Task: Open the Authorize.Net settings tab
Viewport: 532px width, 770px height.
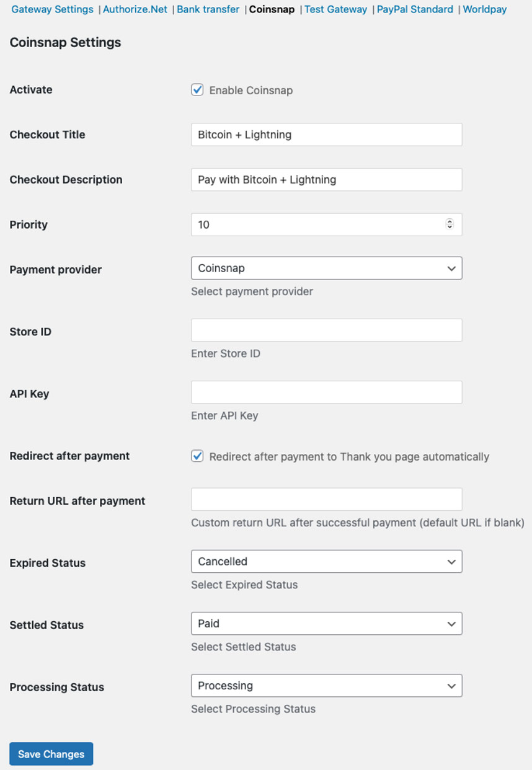Action: [135, 9]
